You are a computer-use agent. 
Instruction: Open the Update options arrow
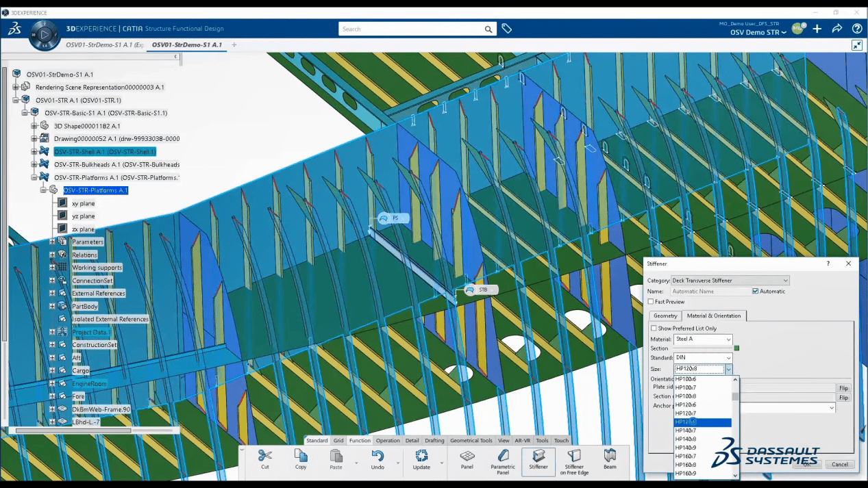point(441,463)
